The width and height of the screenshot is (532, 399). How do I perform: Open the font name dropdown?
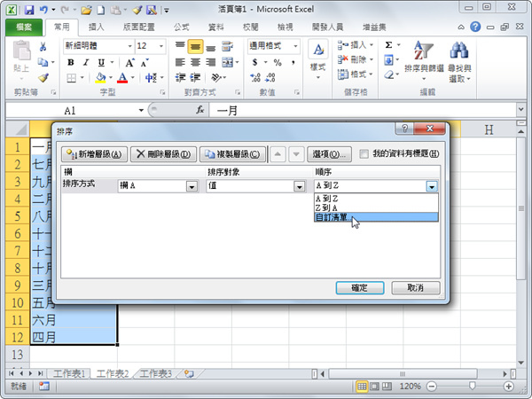(130, 46)
